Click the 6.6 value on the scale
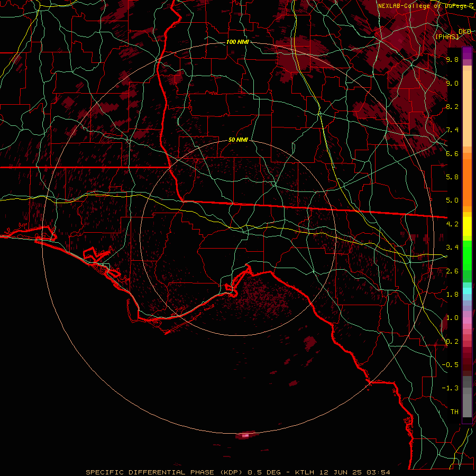Viewport: 476px width, 476px height. pyautogui.click(x=452, y=153)
